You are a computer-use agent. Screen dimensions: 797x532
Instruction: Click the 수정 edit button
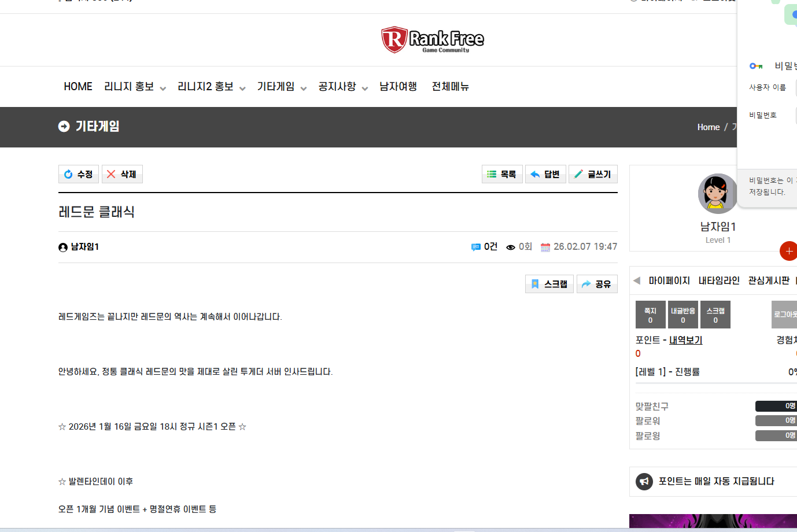coord(79,174)
